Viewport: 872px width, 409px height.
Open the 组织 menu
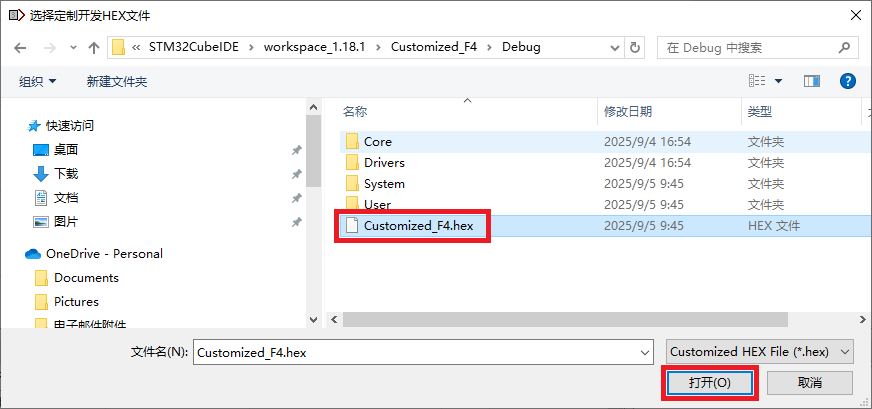[x=38, y=81]
